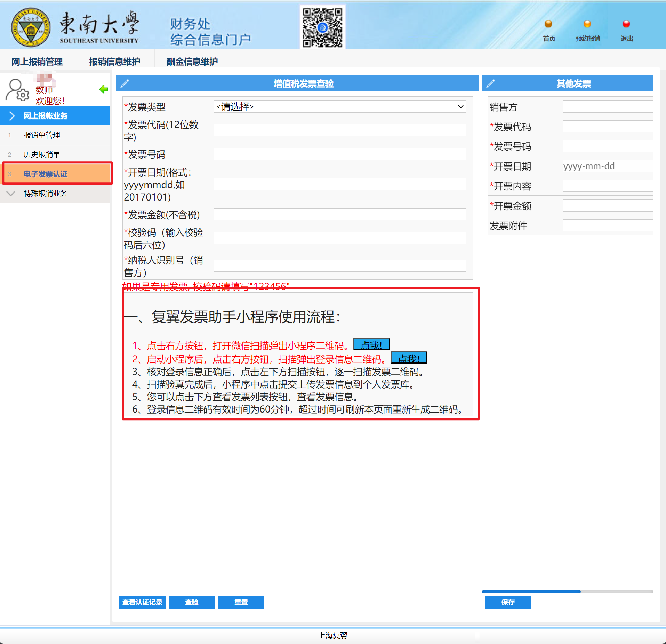
Task: Click 查看认证记录 button
Action: click(142, 602)
